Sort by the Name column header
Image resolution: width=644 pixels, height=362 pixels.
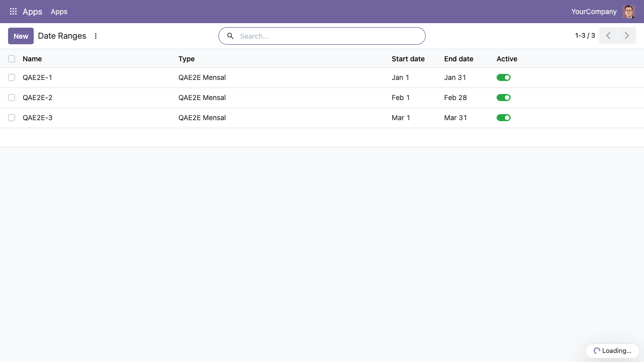(x=32, y=59)
